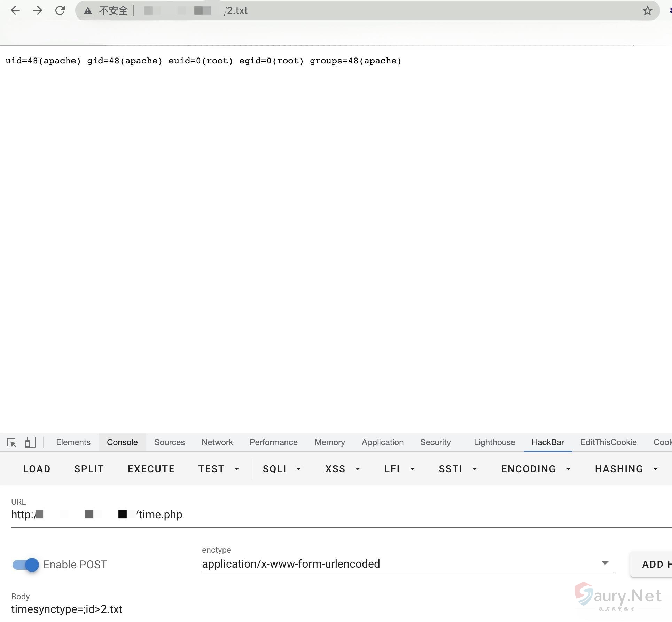Click the browser back arrow
This screenshot has width=672, height=622.
[15, 10]
